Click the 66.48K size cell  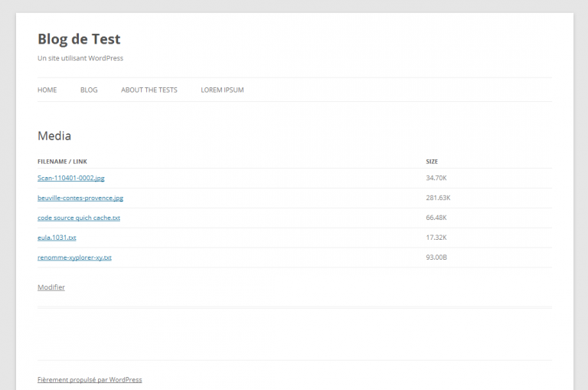point(436,218)
